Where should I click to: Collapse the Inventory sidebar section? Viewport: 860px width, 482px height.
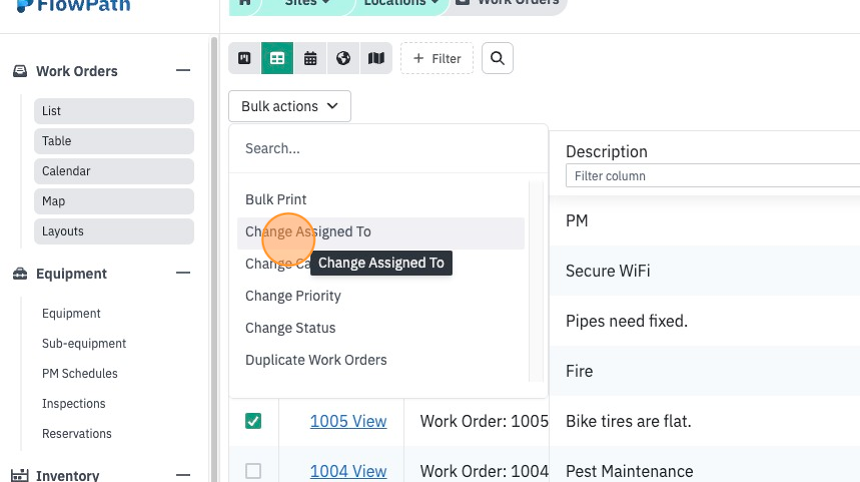click(183, 475)
